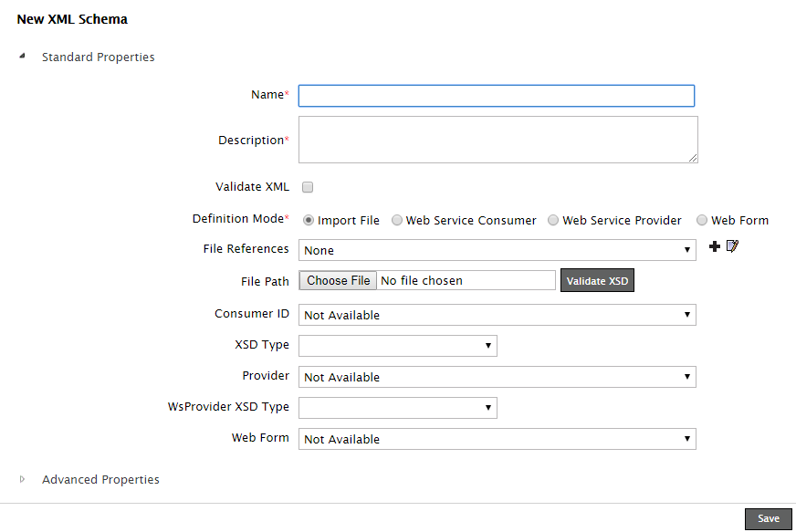Expand the XSD Type dropdown
The image size is (796, 532).
397,346
